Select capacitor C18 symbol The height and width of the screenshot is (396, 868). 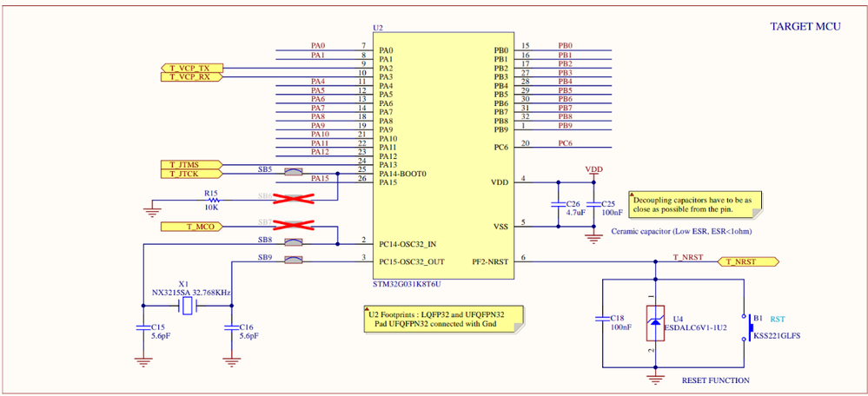[x=602, y=319]
